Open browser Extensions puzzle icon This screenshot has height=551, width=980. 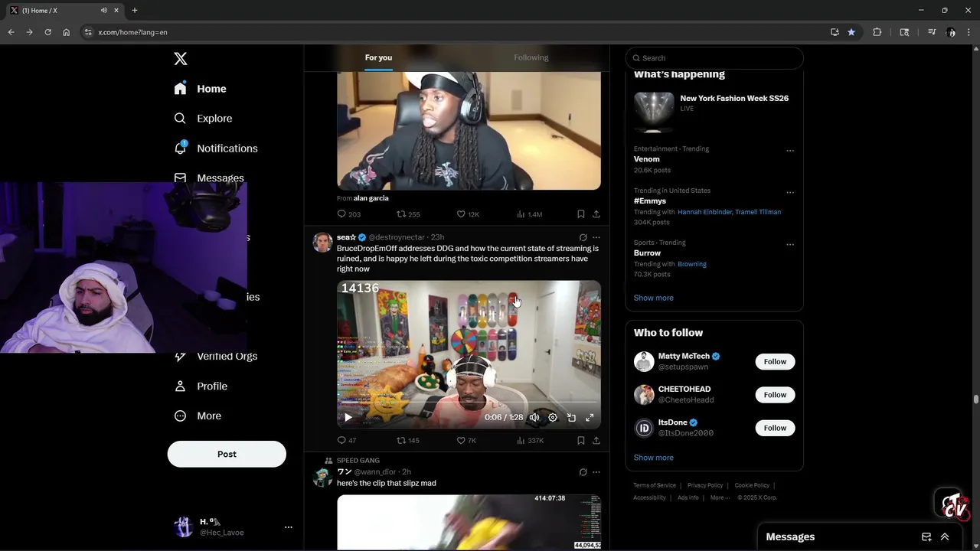[877, 32]
